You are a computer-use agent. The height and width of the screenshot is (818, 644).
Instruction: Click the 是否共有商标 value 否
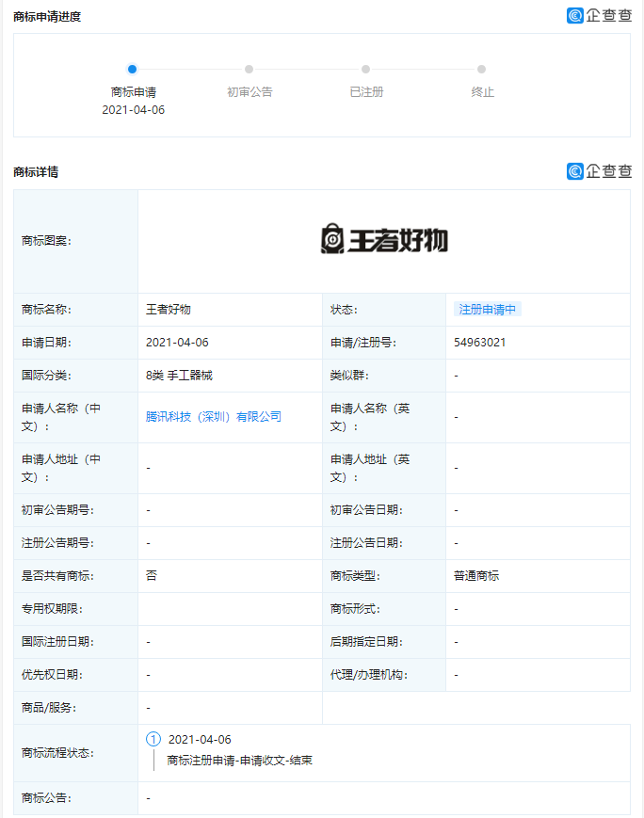coord(152,575)
